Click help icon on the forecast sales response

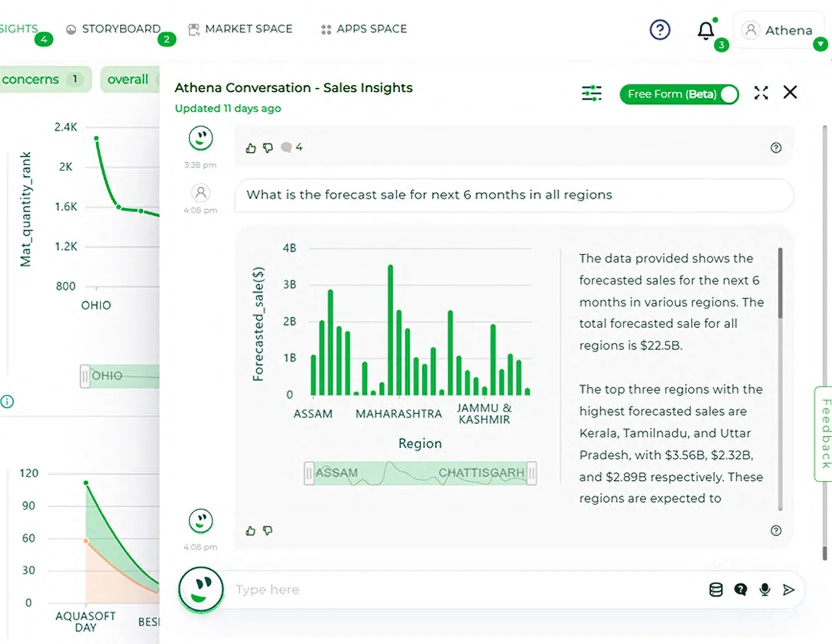pos(776,531)
